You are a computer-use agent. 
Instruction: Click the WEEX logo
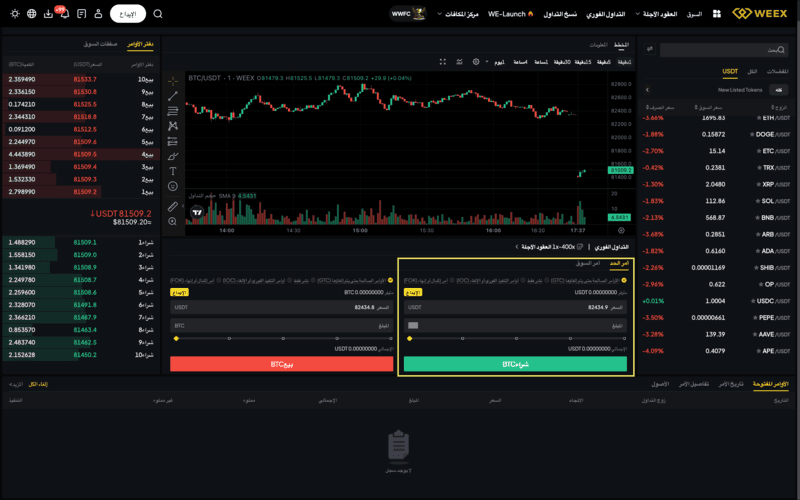pyautogui.click(x=760, y=14)
